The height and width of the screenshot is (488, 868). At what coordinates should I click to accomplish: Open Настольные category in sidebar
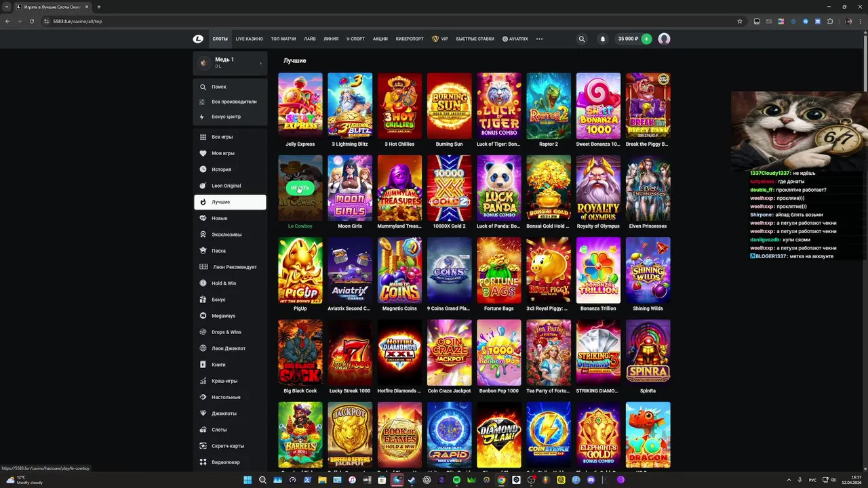click(x=230, y=397)
